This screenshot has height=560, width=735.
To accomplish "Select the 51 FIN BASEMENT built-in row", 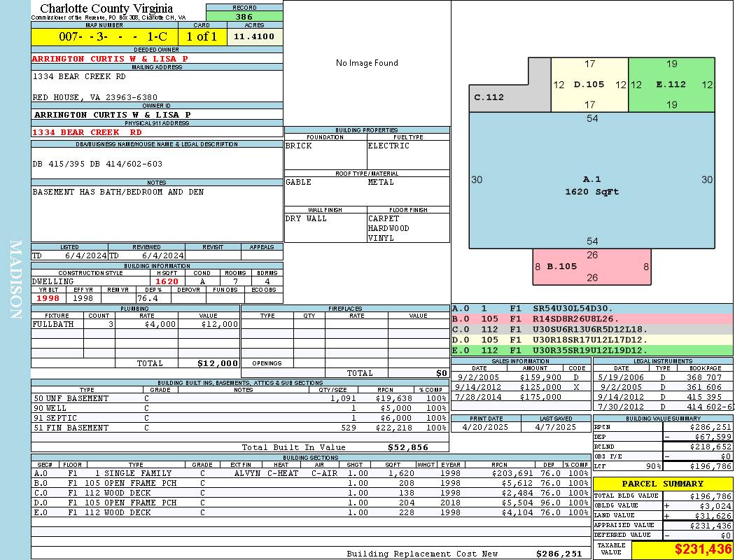I will [x=239, y=428].
